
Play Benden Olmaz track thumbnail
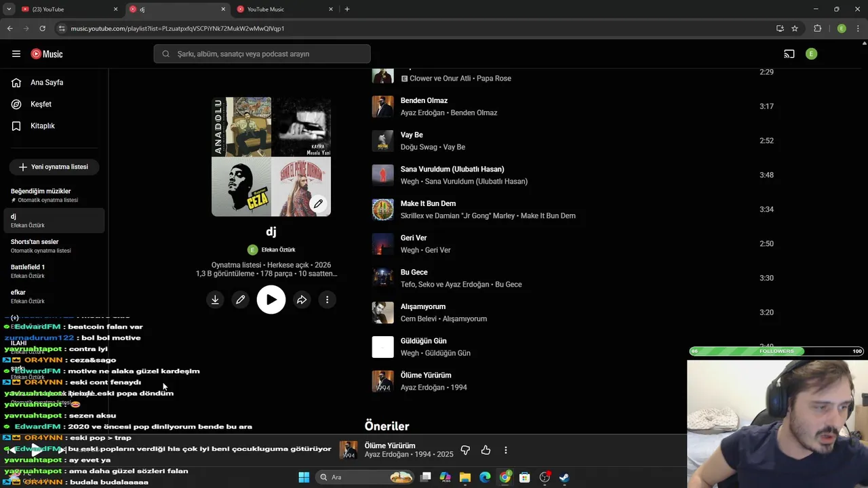pos(382,106)
